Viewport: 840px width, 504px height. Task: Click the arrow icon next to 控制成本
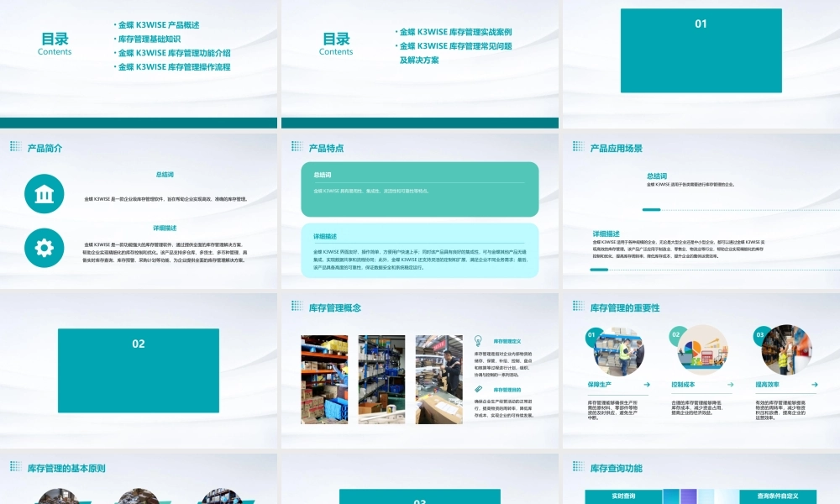tap(730, 385)
